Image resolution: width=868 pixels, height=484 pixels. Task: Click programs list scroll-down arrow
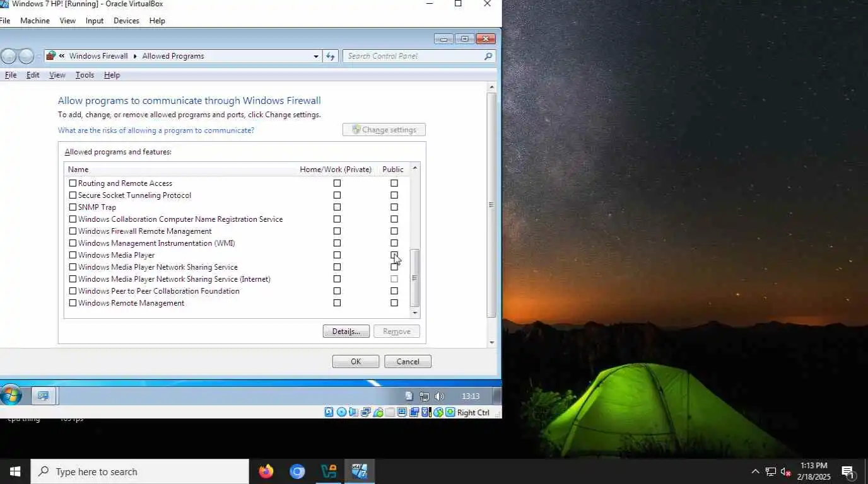[414, 313]
